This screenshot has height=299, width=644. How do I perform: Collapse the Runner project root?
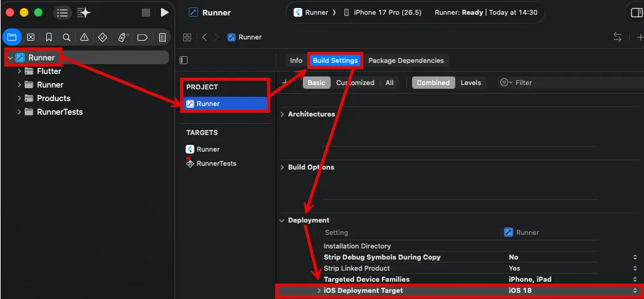(10, 58)
